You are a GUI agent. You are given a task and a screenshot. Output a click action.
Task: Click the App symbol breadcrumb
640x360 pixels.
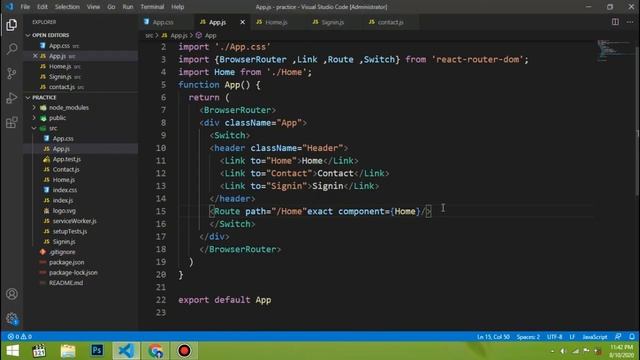tap(210, 36)
